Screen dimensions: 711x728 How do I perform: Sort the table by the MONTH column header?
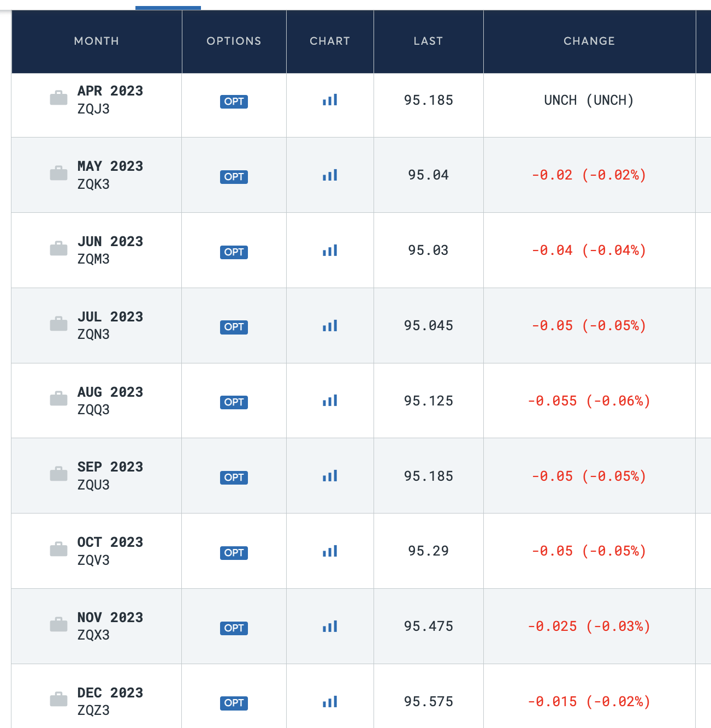(96, 41)
